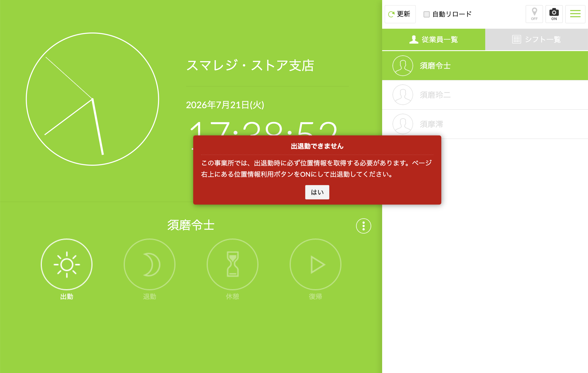Click the avatar icon of 須磨令士
Image resolution: width=588 pixels, height=373 pixels.
[x=403, y=66]
